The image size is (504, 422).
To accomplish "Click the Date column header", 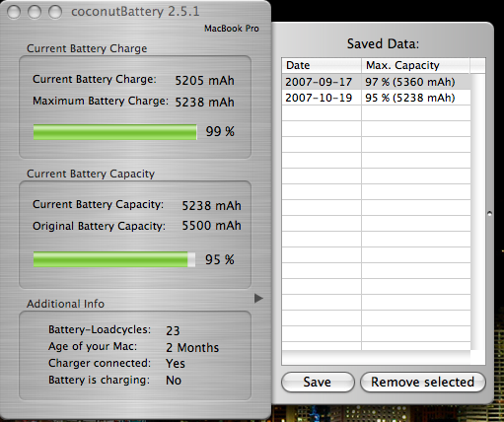I will tap(322, 65).
